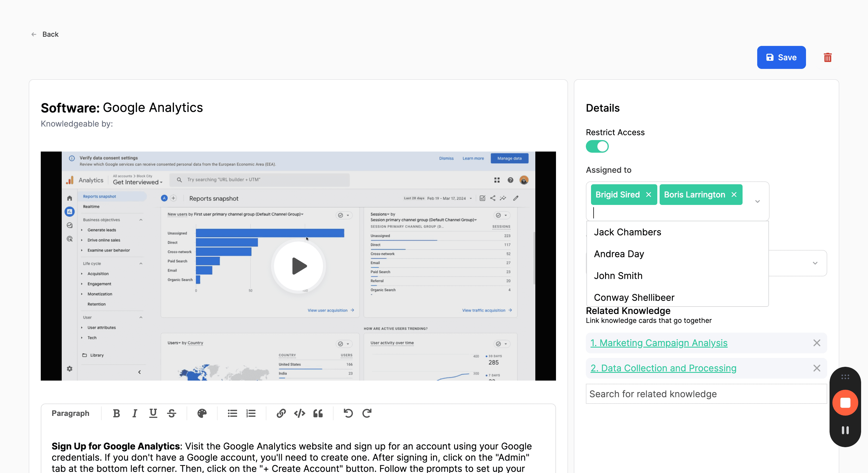Expand Generate leads in sidebar
Screen dimensions: 868x473
click(x=82, y=230)
